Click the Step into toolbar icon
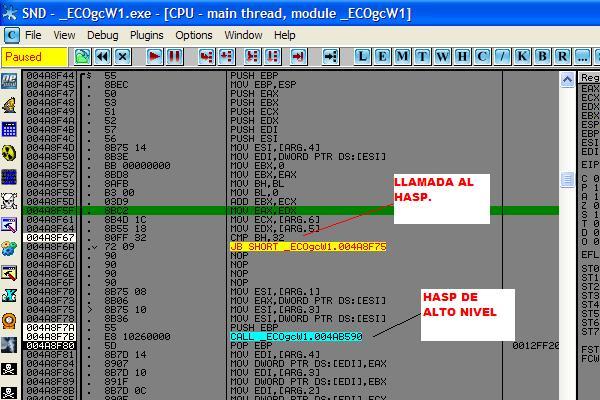This screenshot has height=400, width=600. (x=207, y=57)
